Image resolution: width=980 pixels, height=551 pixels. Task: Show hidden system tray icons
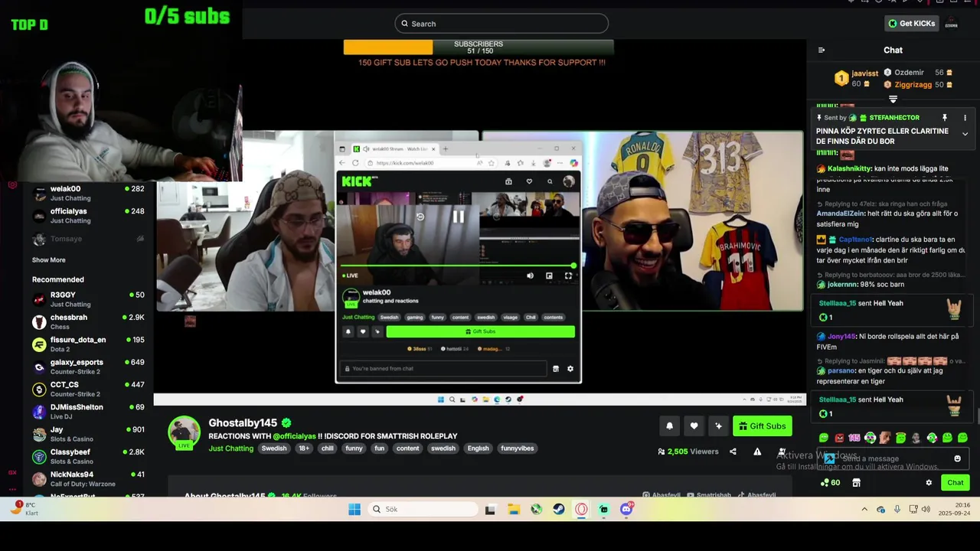click(x=864, y=509)
